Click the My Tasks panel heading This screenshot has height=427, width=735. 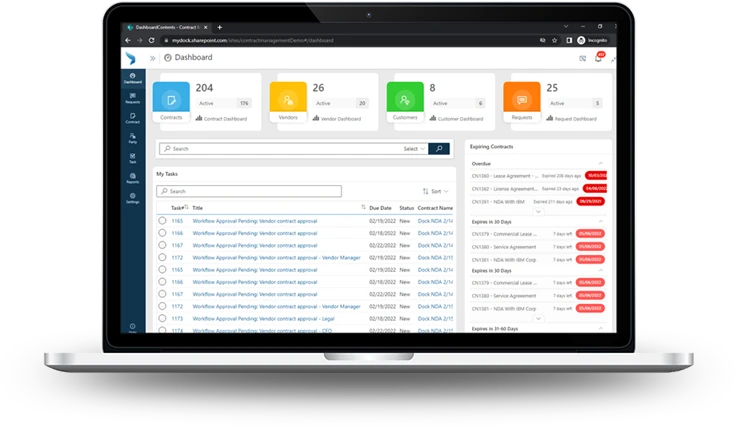coord(167,174)
